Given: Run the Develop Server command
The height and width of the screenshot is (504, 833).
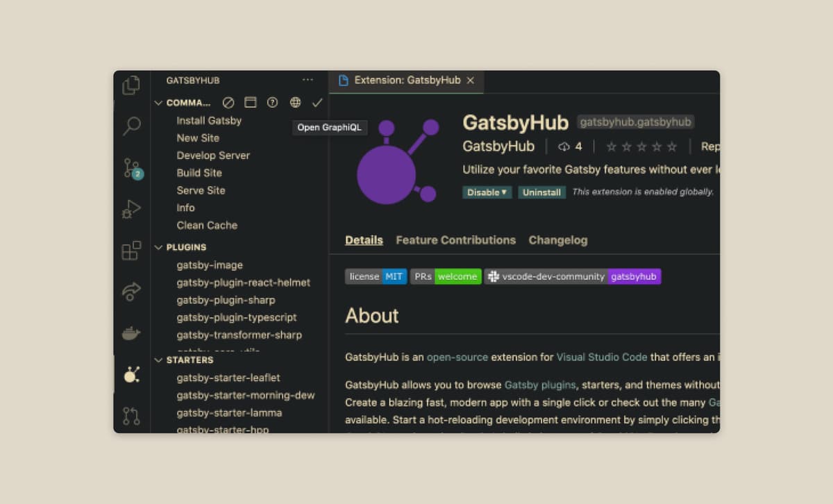Looking at the screenshot, I should coord(213,156).
